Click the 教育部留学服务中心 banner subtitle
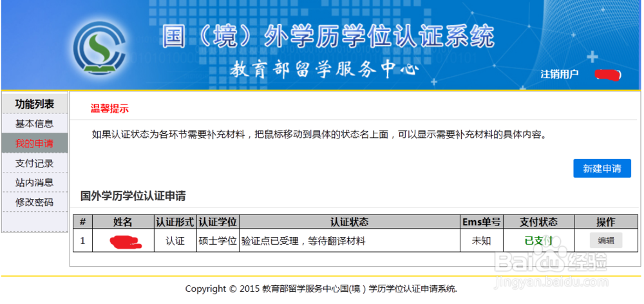Viewport: 644px width, 304px height. point(325,70)
